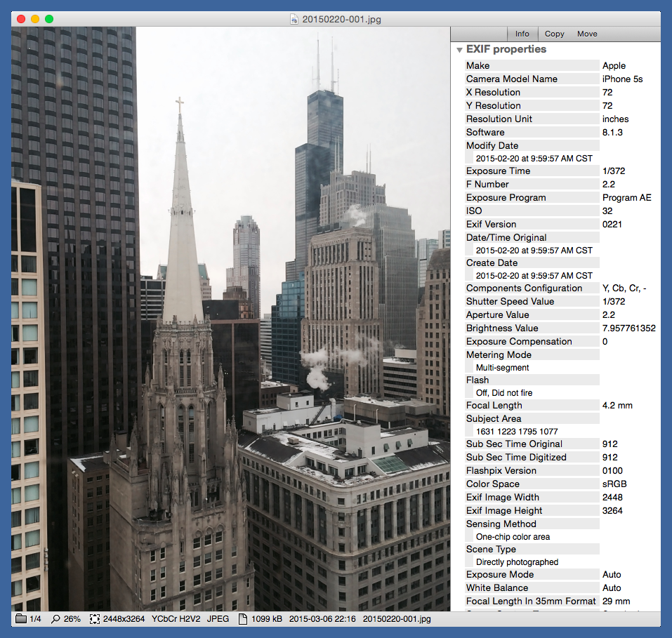Image resolution: width=672 pixels, height=638 pixels.
Task: Click the magnifier zoom icon showing 26%
Action: pos(56,619)
